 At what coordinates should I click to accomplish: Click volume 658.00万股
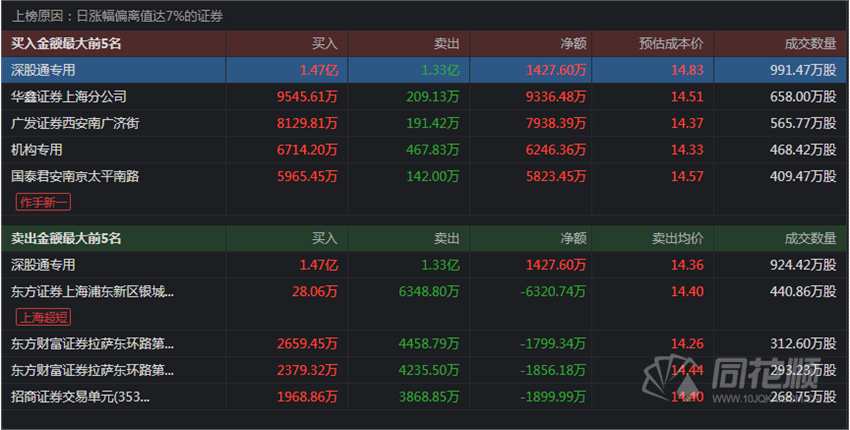(803, 97)
